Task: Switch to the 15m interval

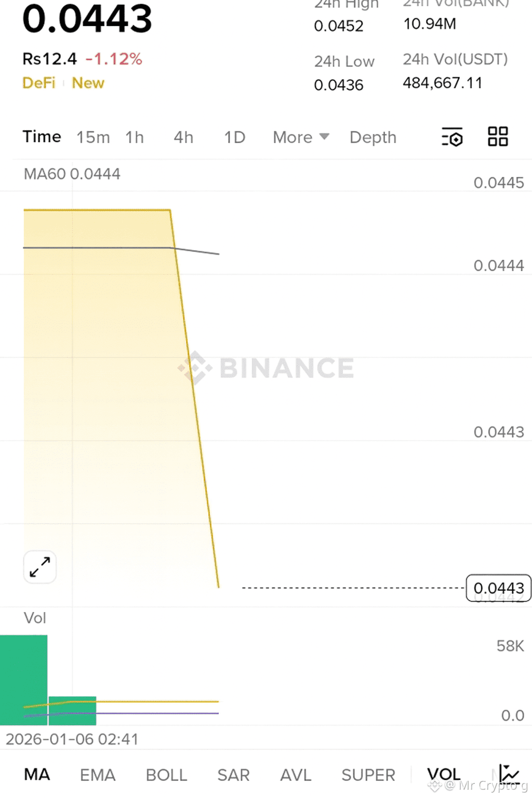Action: 93,137
